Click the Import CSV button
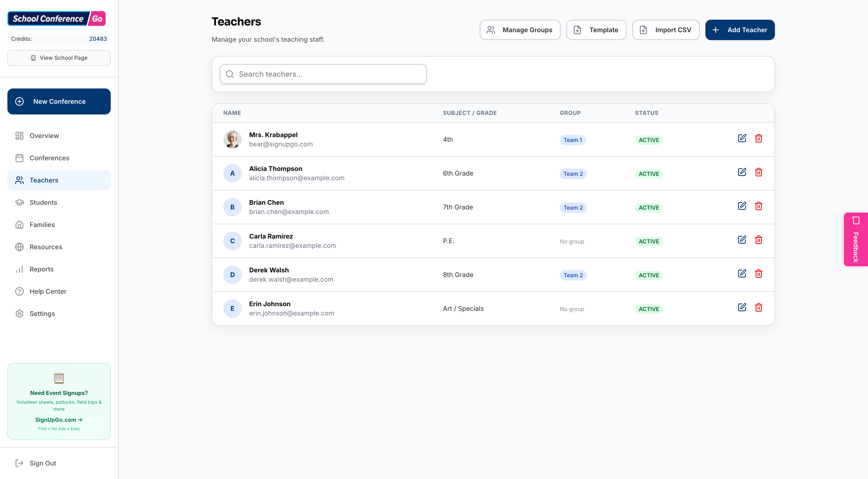 666,30
